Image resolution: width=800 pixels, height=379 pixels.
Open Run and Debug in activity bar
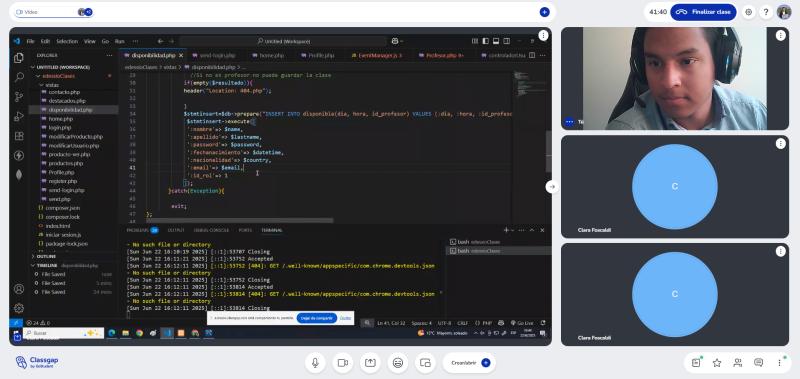pos(19,116)
